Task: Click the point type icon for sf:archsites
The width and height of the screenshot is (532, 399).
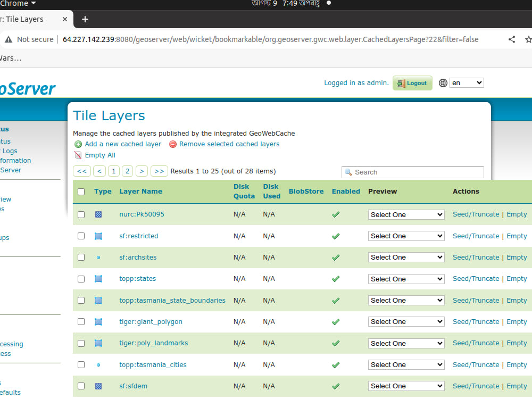Action: click(98, 257)
